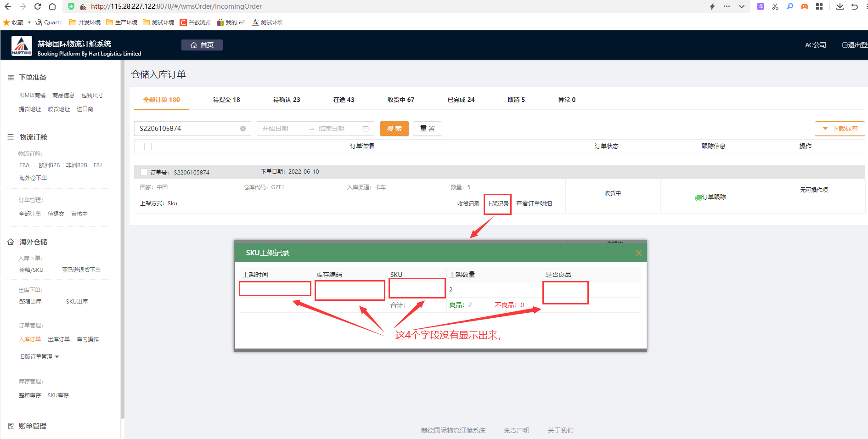868x439 pixels.
Task: Close the SKU上架记录 dialog
Action: pyautogui.click(x=638, y=253)
